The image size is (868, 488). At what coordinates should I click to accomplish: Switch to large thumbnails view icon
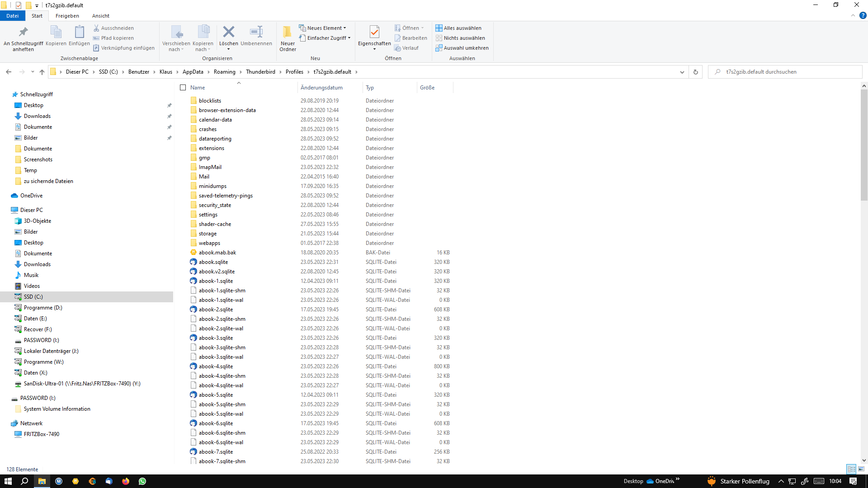(861, 469)
